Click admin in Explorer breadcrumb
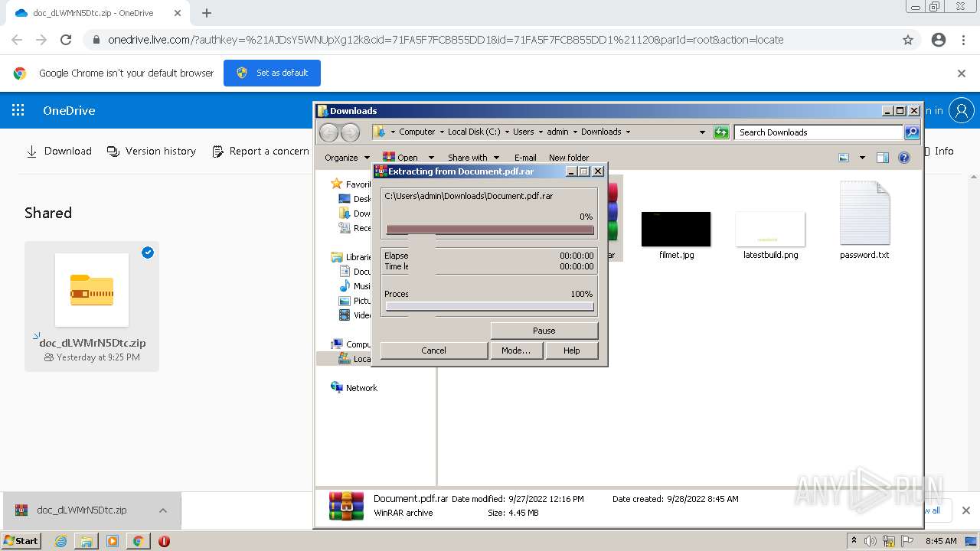This screenshot has width=980, height=551. (558, 132)
